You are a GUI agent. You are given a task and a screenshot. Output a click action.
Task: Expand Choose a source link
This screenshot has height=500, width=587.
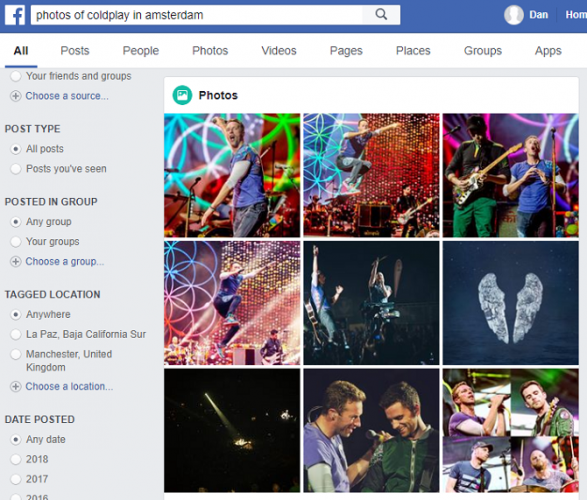coord(67,96)
